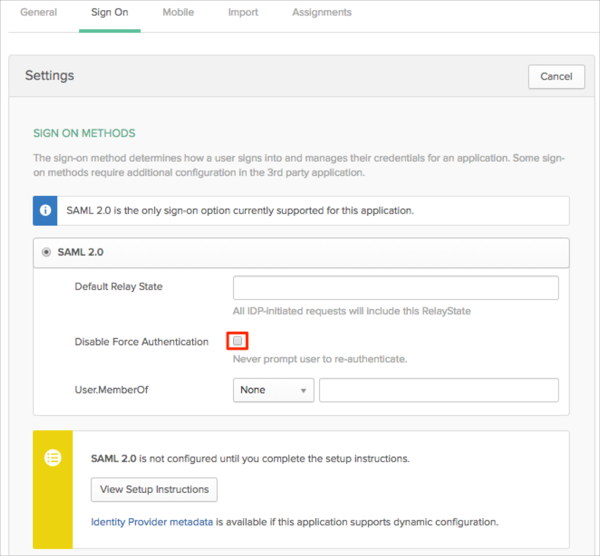Click the User.MemberOf text field

coord(438,390)
